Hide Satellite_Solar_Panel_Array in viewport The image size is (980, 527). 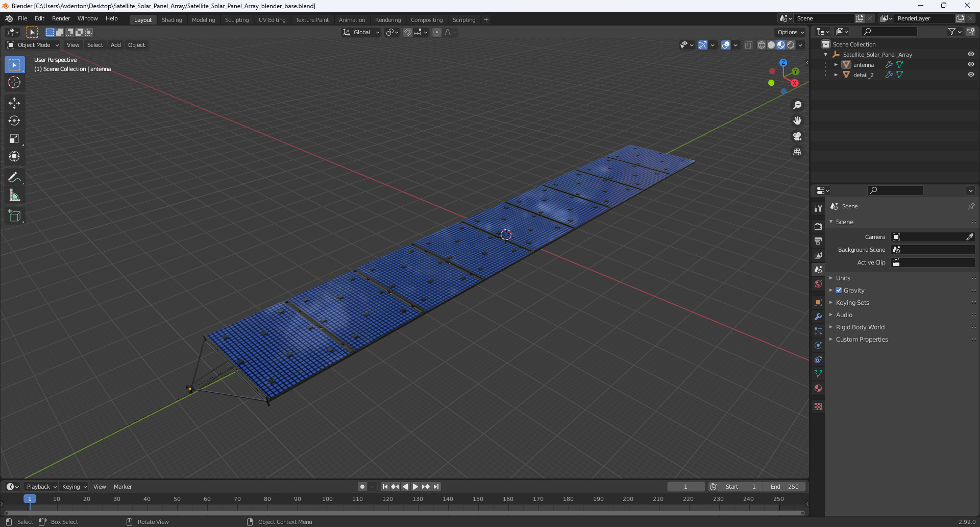tap(971, 54)
